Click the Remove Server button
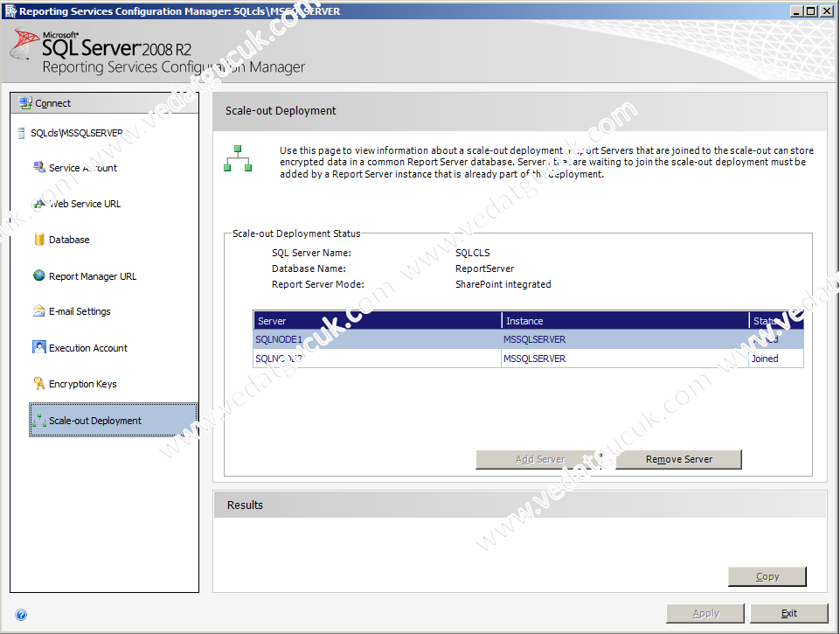 (679, 459)
